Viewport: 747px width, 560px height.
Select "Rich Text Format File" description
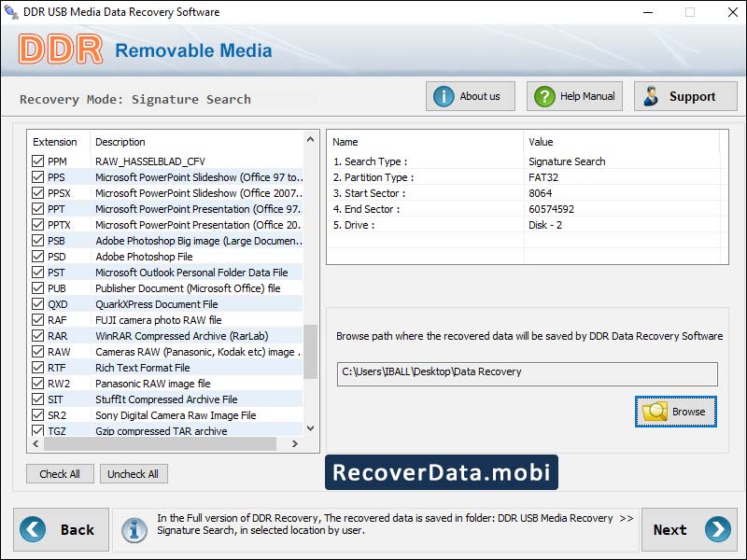(143, 368)
